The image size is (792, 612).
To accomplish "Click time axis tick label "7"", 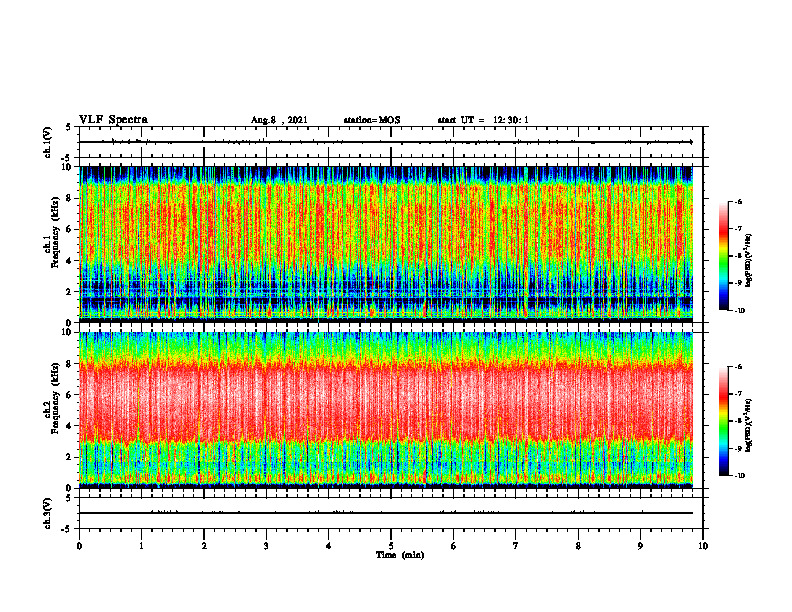I will 516,546.
